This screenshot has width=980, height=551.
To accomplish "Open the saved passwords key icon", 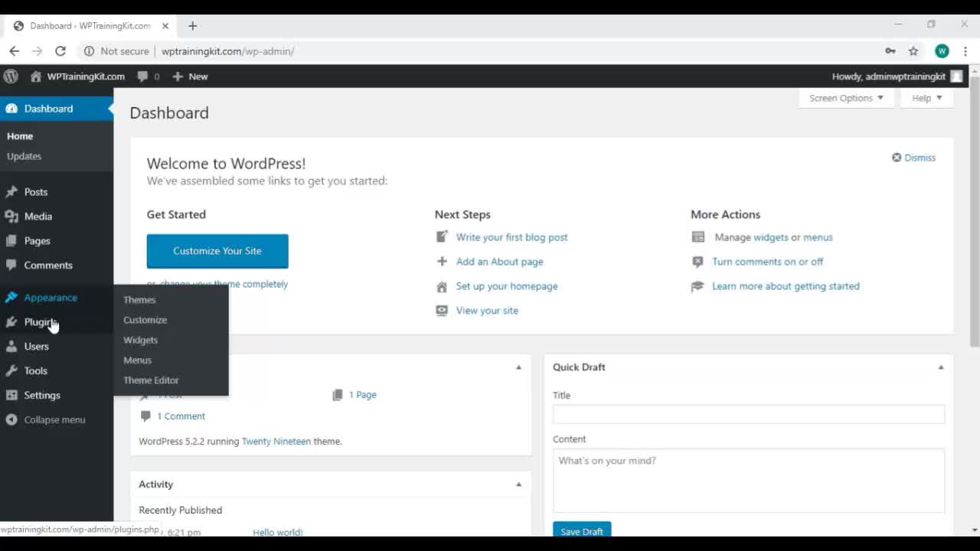I will click(890, 51).
